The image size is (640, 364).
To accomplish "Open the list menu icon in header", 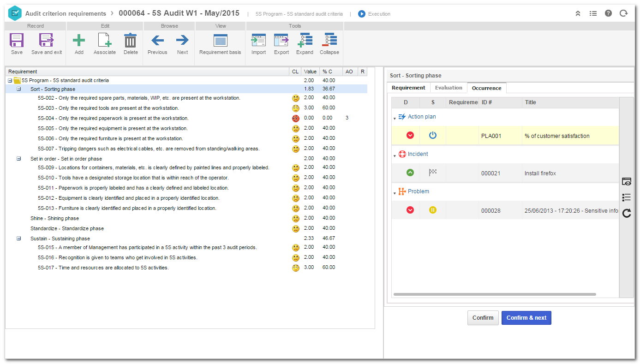I will pos(593,13).
